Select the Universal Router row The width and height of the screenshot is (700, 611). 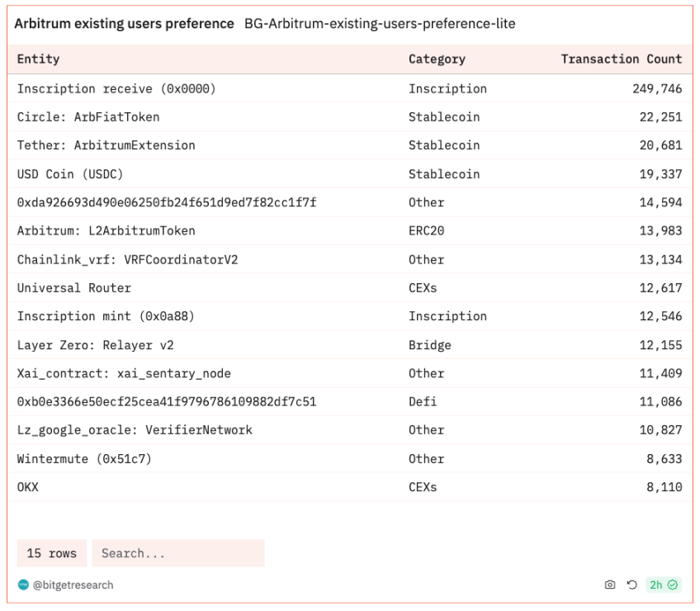(x=350, y=288)
